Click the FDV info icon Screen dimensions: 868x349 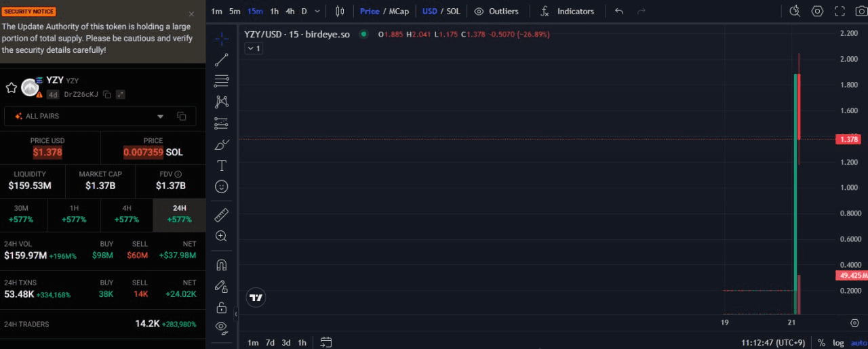(178, 174)
